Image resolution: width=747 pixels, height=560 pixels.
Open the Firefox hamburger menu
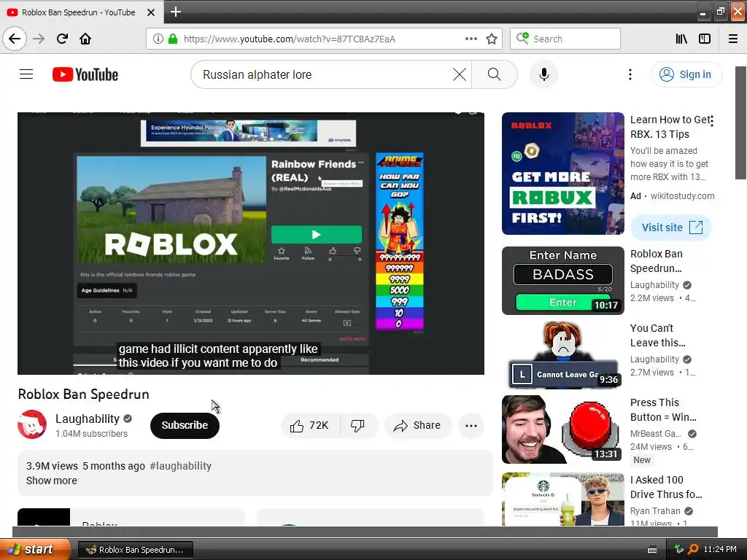coord(733,39)
